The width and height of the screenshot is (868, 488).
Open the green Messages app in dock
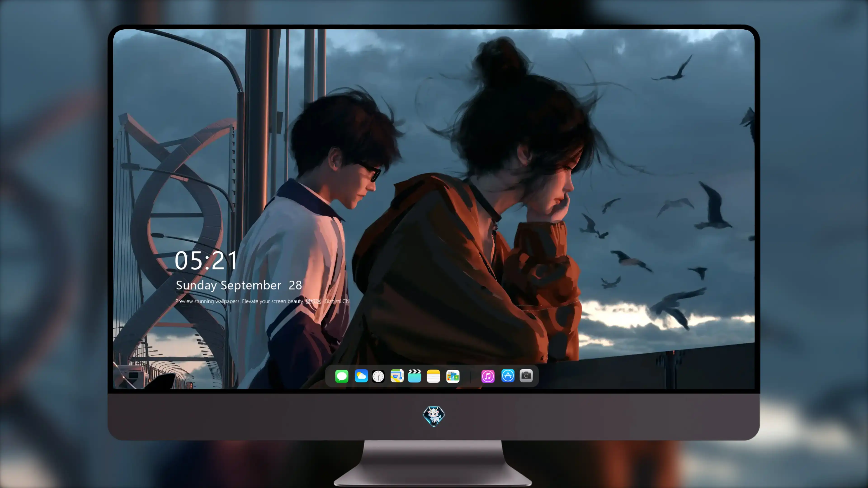click(x=342, y=376)
